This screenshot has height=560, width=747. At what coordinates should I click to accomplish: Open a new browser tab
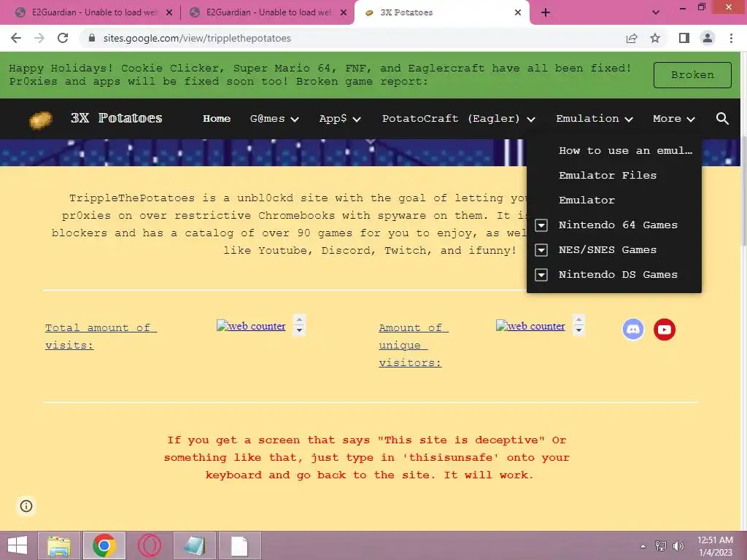click(546, 12)
